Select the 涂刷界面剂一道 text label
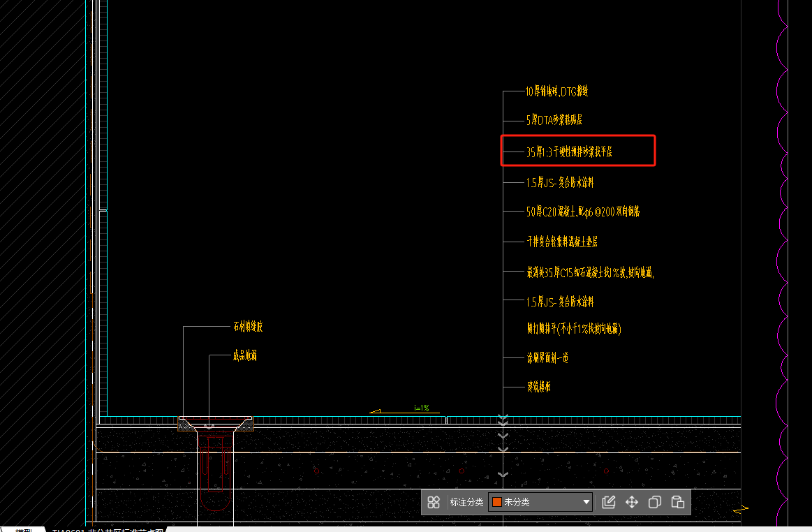The width and height of the screenshot is (812, 532). [x=547, y=357]
